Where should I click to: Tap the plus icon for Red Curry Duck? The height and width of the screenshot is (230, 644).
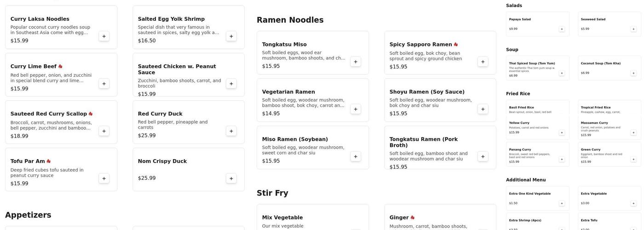point(231,131)
